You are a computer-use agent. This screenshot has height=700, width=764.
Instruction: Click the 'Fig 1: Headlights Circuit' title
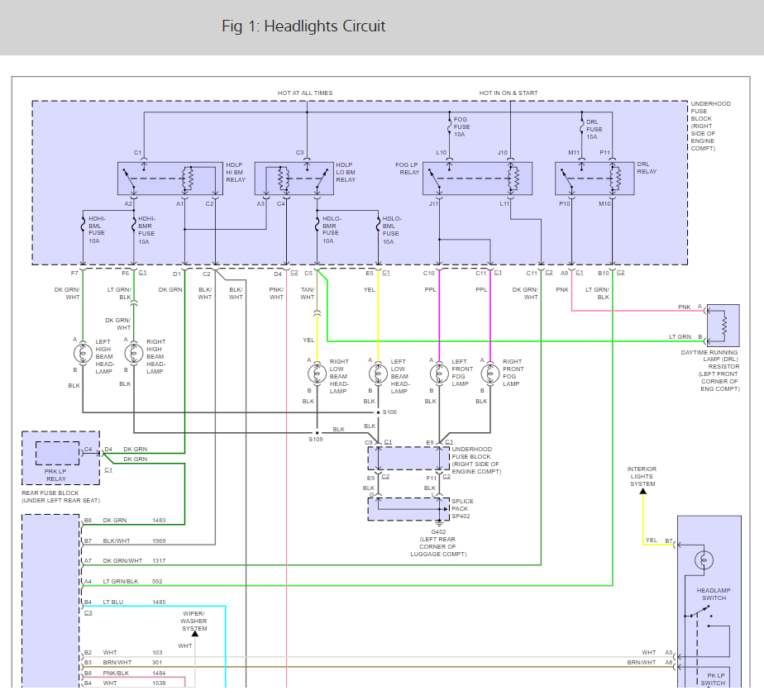point(303,26)
